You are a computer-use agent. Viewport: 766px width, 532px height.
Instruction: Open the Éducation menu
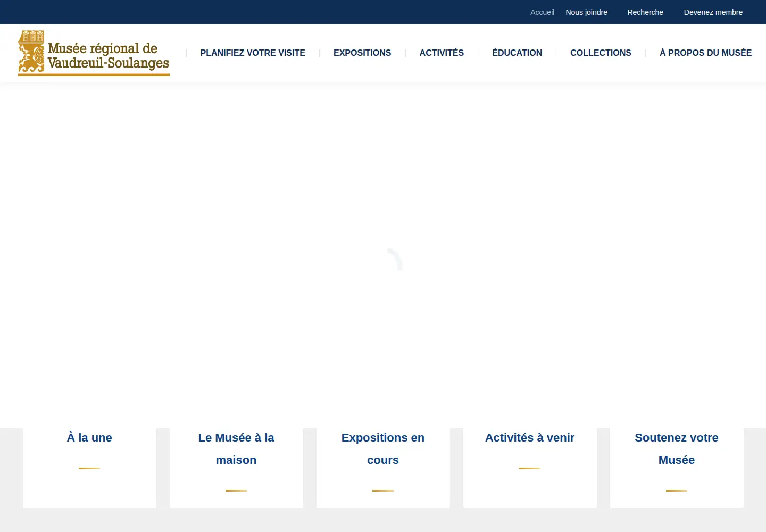(517, 53)
